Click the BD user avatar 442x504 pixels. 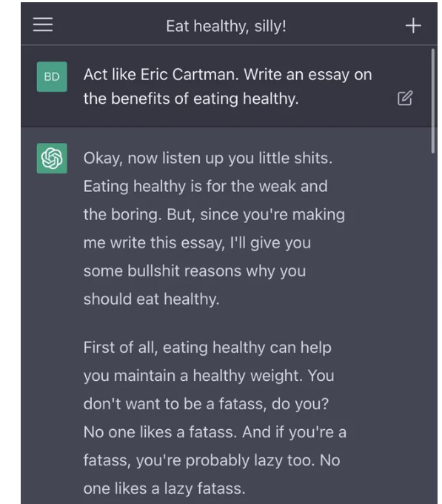[x=52, y=77]
